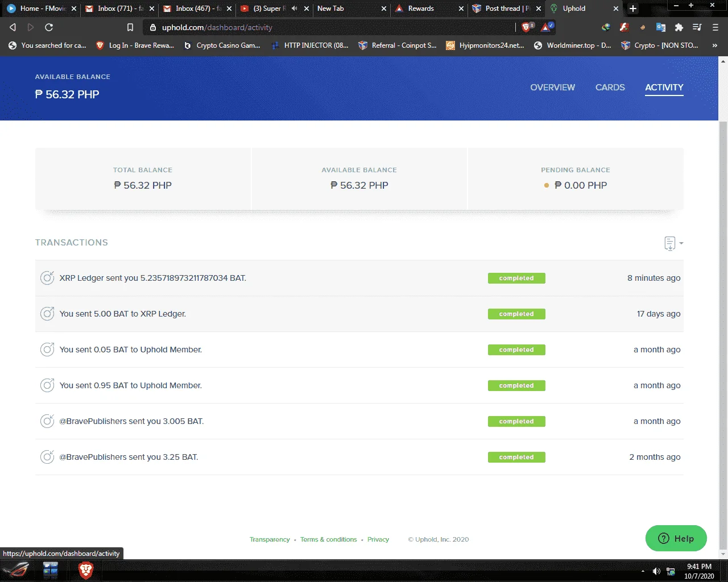Click the cookie extension icon

tap(642, 27)
